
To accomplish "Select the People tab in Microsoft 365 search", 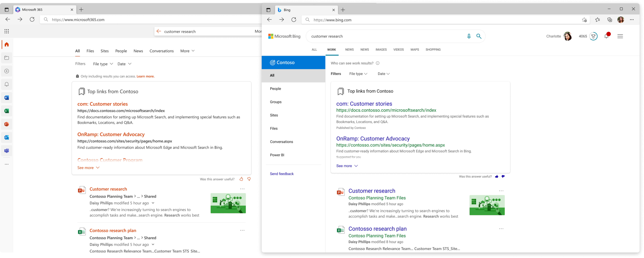I will pos(121,51).
